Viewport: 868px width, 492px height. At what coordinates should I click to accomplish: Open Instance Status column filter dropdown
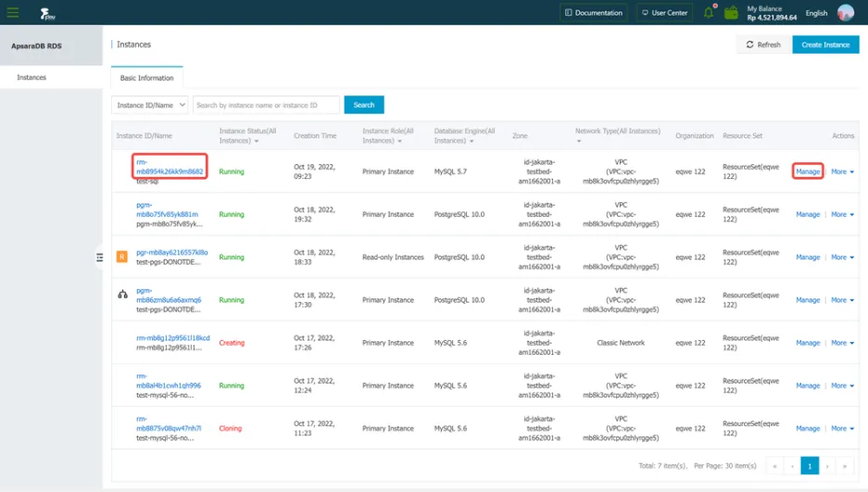pos(257,141)
